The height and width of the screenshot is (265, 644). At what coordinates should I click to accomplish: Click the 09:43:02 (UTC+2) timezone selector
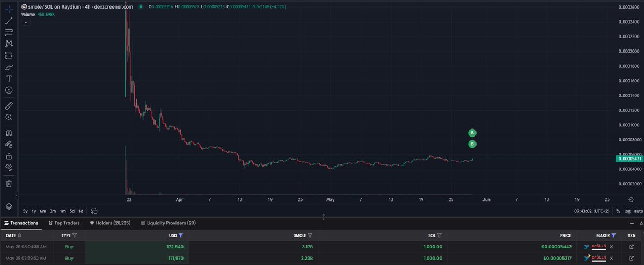[592, 211]
